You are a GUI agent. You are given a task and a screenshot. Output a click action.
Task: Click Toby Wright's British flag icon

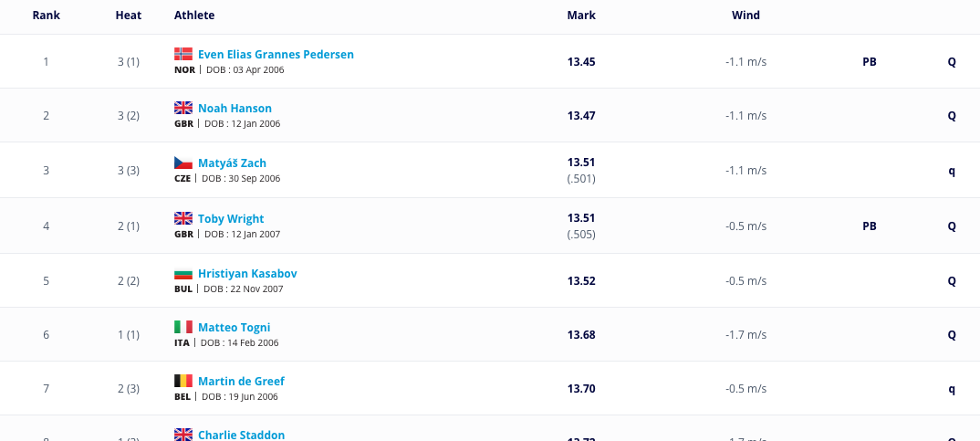(183, 218)
